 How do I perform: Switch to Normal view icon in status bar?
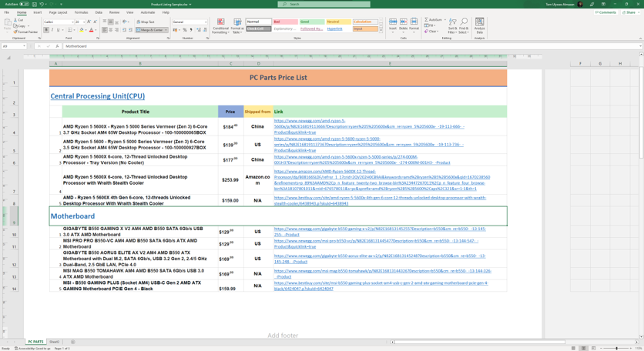pyautogui.click(x=573, y=348)
